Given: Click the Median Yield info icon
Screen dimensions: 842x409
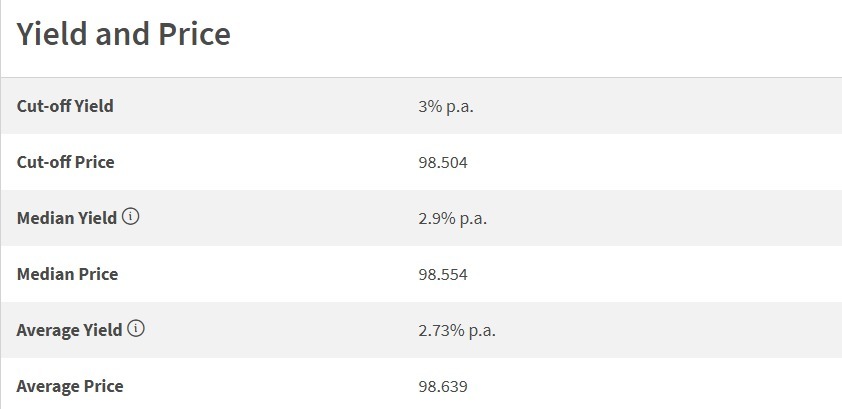Looking at the screenshot, I should coord(130,217).
